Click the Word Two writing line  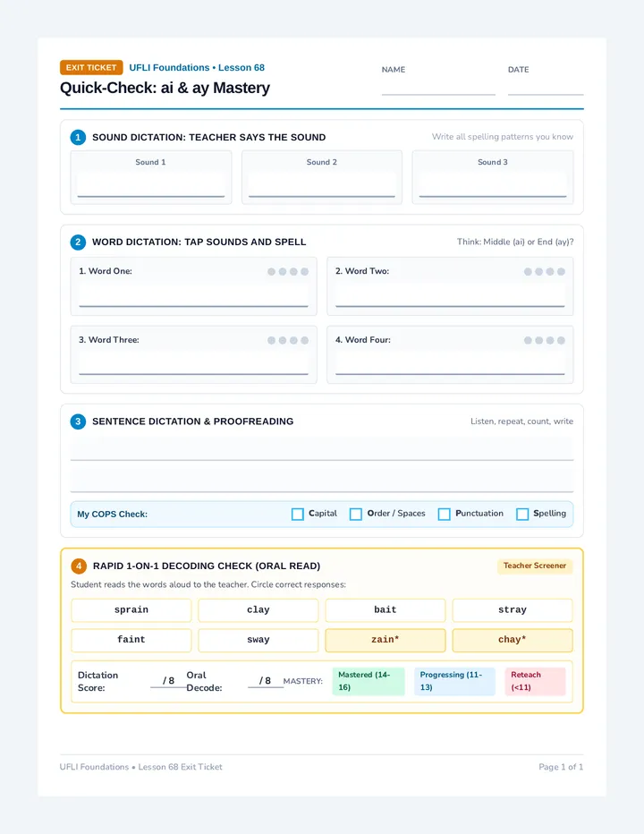click(450, 295)
